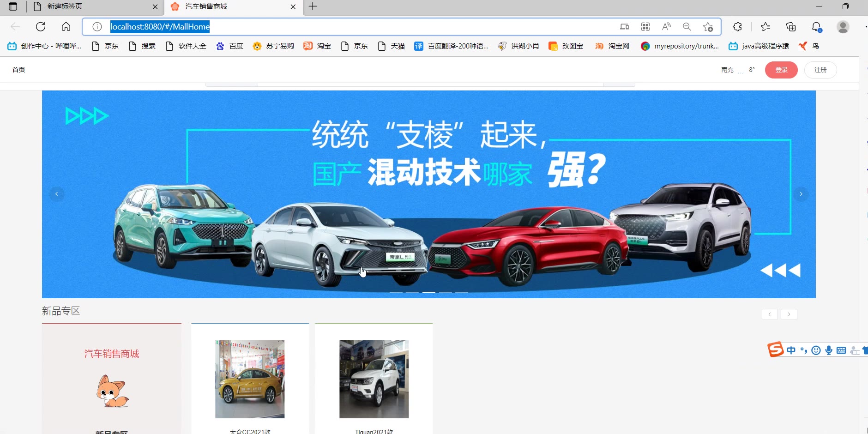
Task: Open the 淘宝 bookmark
Action: point(317,46)
